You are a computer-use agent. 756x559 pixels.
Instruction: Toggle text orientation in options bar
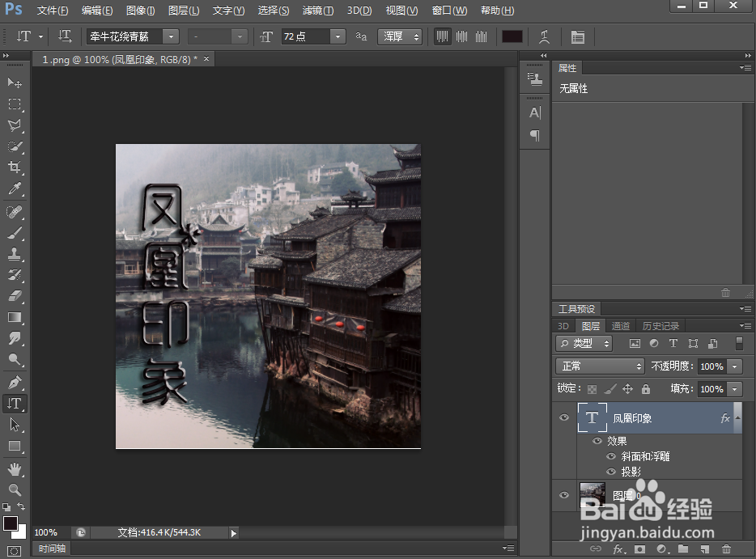click(65, 36)
